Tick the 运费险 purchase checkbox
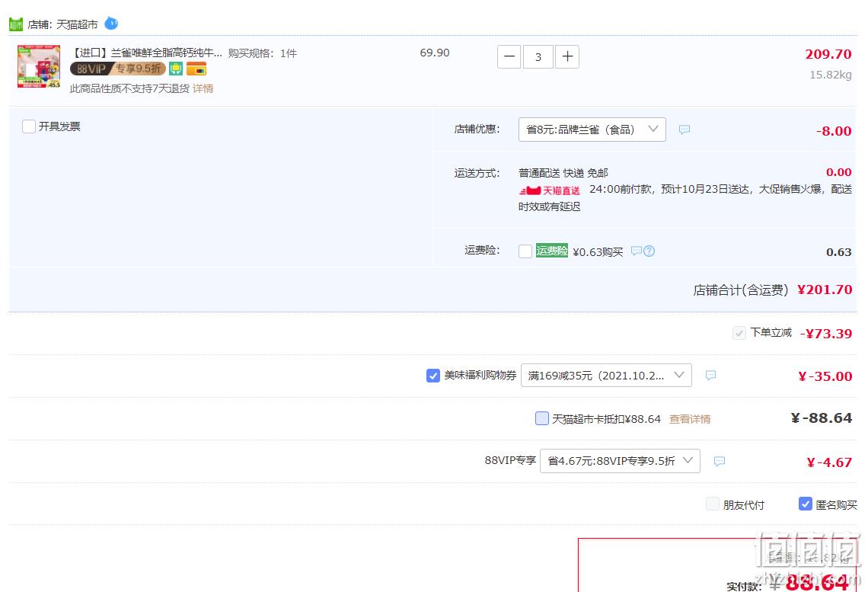 pos(525,251)
